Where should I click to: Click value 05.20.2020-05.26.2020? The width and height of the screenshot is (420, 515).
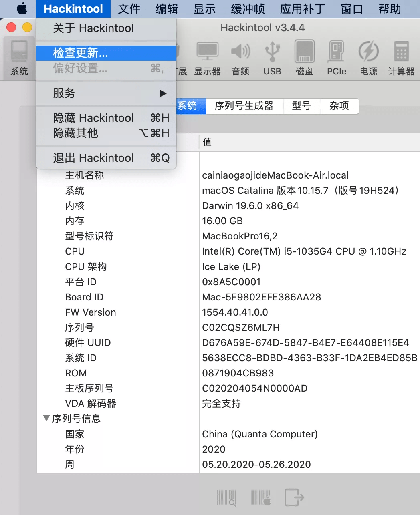(256, 465)
